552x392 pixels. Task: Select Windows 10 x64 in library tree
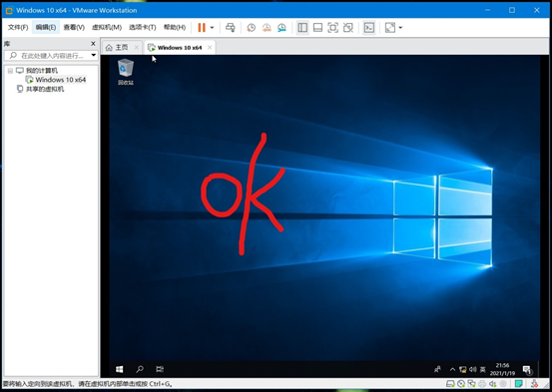tap(60, 80)
